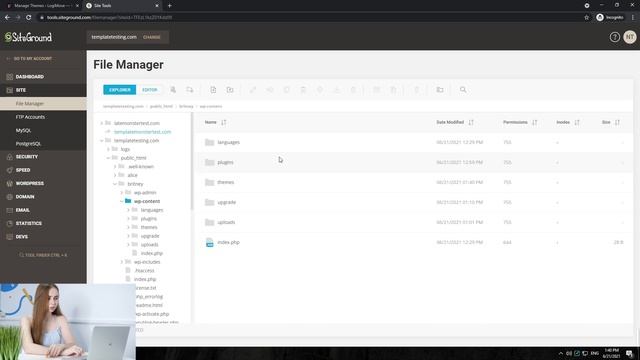The image size is (640, 360).
Task: Open the SECURITY sidebar section
Action: pos(27,157)
